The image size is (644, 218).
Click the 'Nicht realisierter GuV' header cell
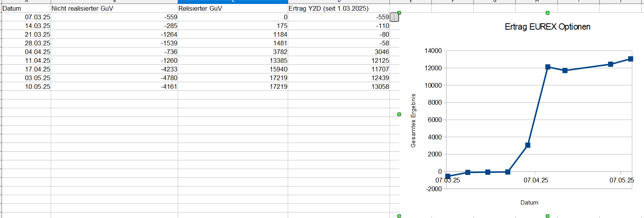pyautogui.click(x=114, y=8)
